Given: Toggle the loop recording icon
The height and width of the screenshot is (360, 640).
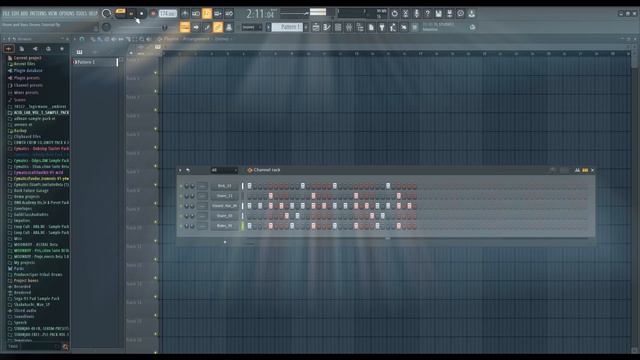Looking at the screenshot, I should pyautogui.click(x=229, y=13).
